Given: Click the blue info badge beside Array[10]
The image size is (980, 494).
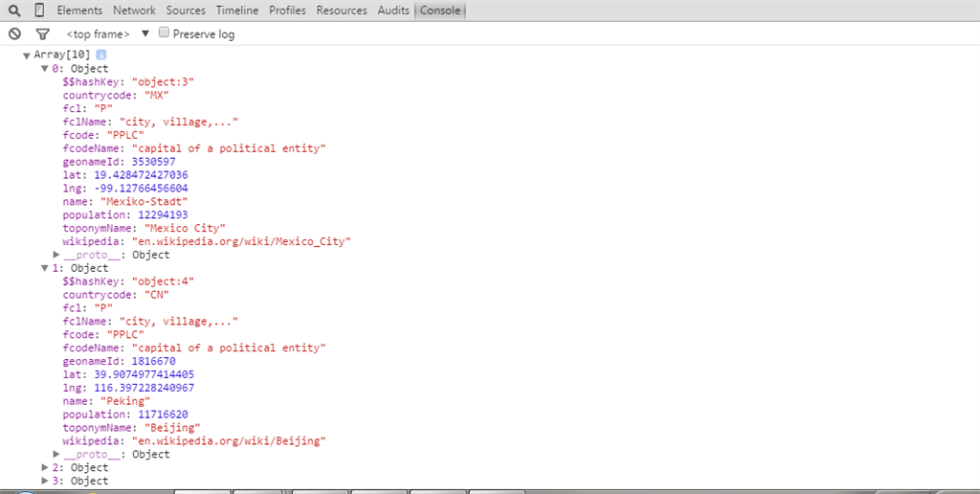Looking at the screenshot, I should coord(101,55).
